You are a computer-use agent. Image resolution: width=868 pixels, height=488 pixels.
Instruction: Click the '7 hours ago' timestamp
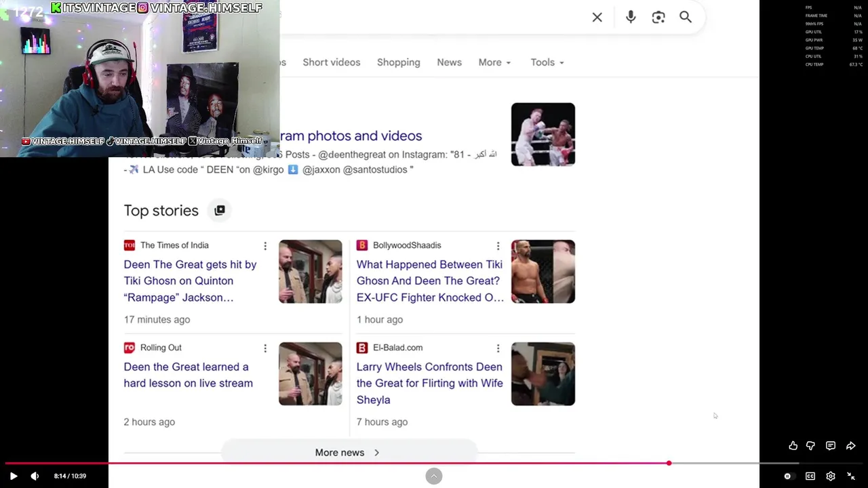[382, 422]
